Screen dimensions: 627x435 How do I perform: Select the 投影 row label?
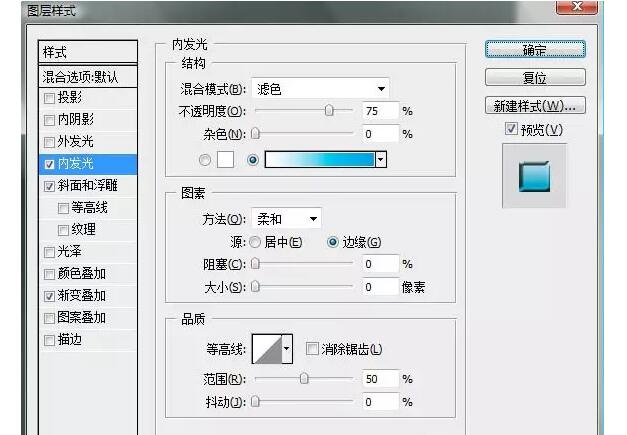pyautogui.click(x=70, y=98)
